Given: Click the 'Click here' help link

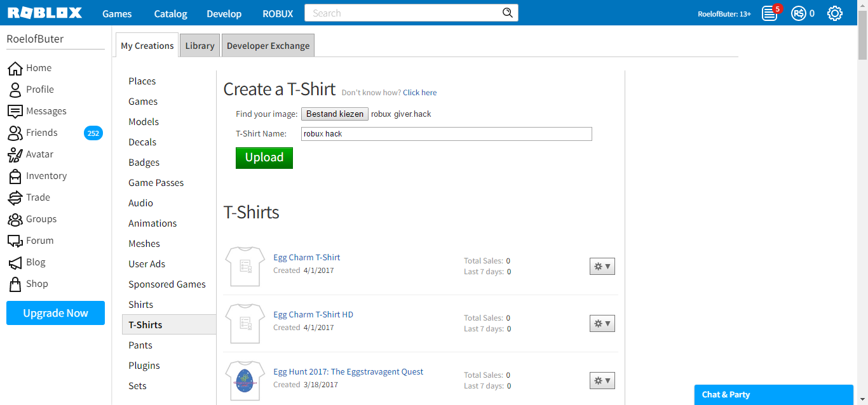Looking at the screenshot, I should click(x=419, y=93).
